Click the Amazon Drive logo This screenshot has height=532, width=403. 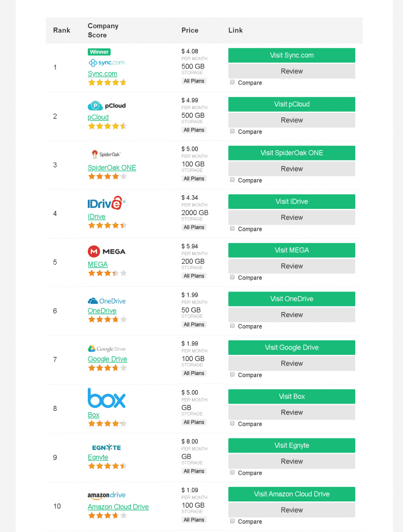coord(106,495)
